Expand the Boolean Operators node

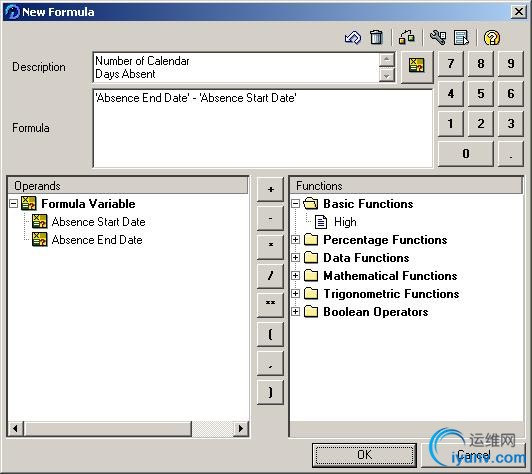coord(296,311)
